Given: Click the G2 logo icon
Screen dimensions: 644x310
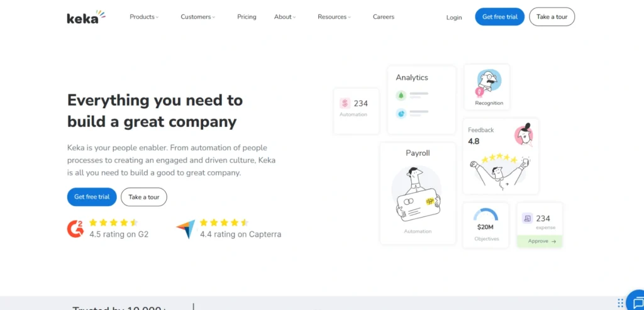Looking at the screenshot, I should pyautogui.click(x=75, y=229).
